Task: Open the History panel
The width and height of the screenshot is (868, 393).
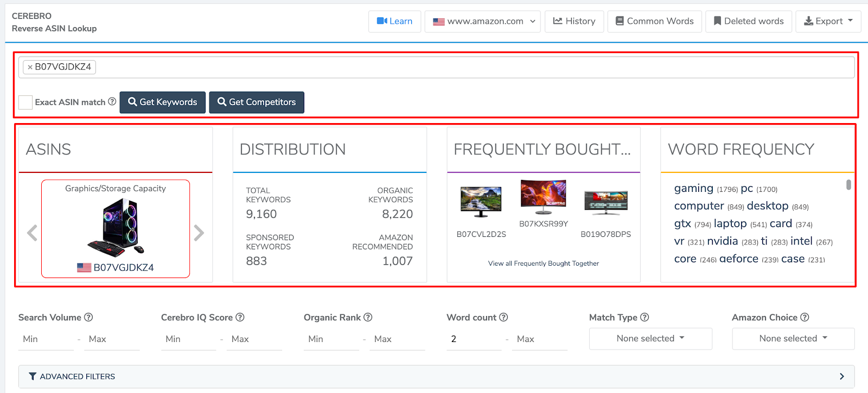Action: coord(574,21)
